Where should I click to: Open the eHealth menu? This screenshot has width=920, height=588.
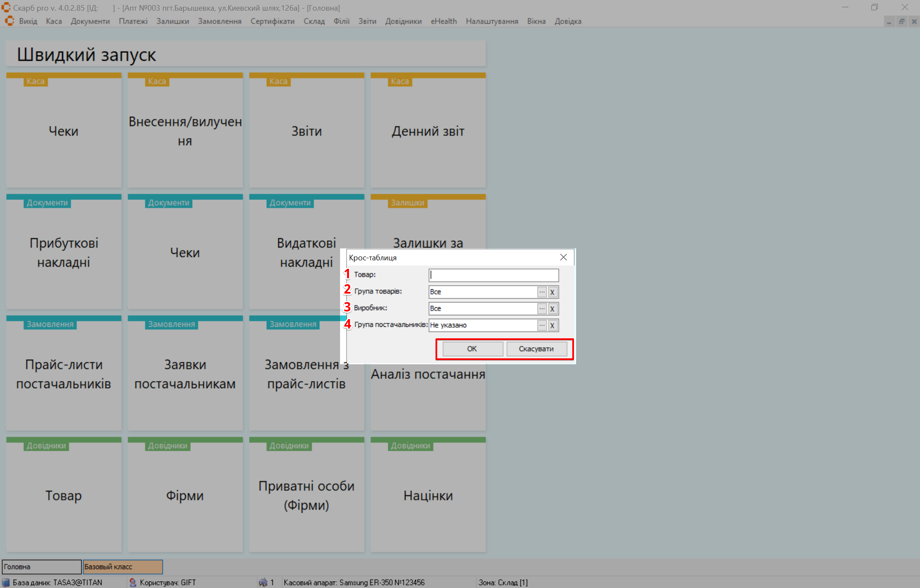point(444,21)
